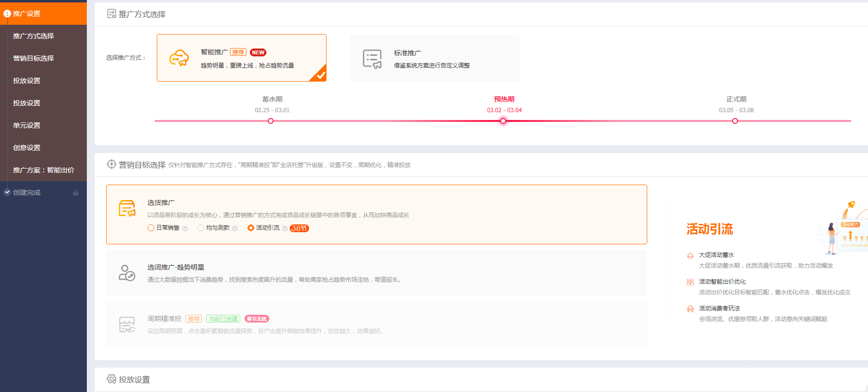Click the 大促活动蓄水 icon
Viewport: 868px width, 392px height.
point(690,256)
